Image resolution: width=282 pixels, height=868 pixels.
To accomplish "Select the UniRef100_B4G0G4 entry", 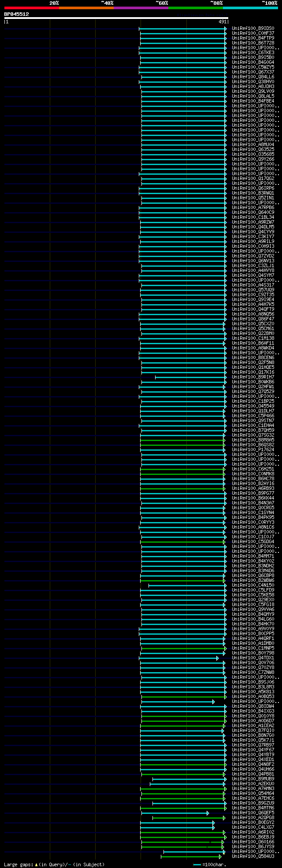I will click(x=253, y=63).
